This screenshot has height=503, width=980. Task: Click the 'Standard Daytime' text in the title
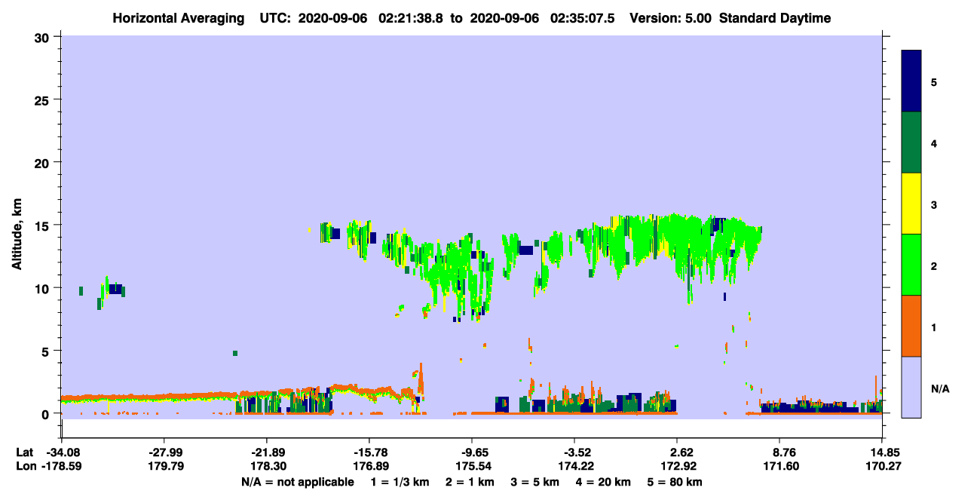click(x=775, y=18)
